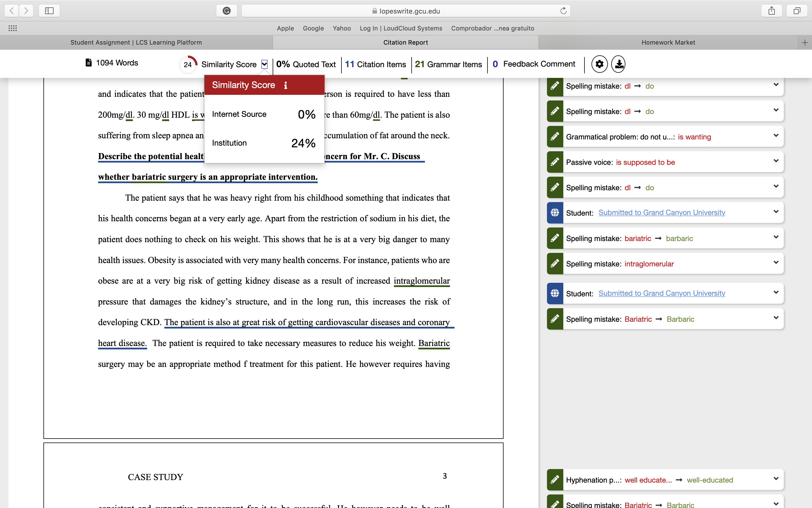Click the page number 3
This screenshot has height=508, width=812.
pyautogui.click(x=445, y=476)
